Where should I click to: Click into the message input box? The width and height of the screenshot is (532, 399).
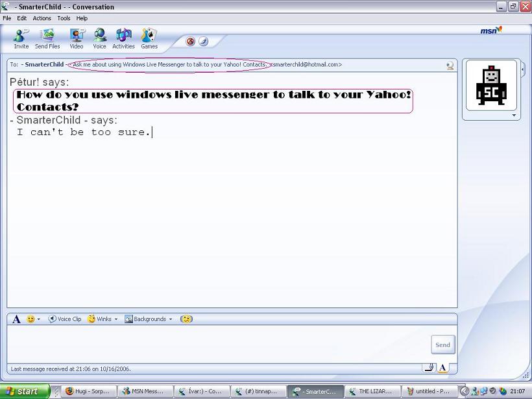coord(219,344)
